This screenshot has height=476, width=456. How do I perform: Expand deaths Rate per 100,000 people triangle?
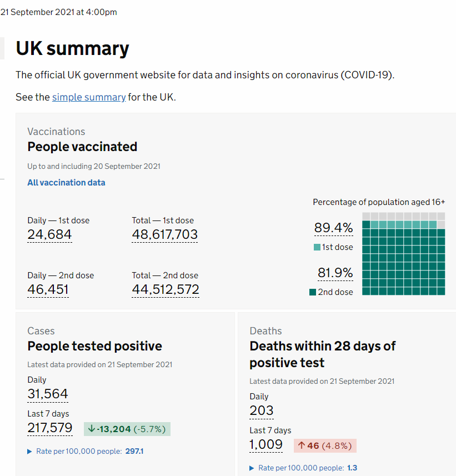tap(252, 468)
